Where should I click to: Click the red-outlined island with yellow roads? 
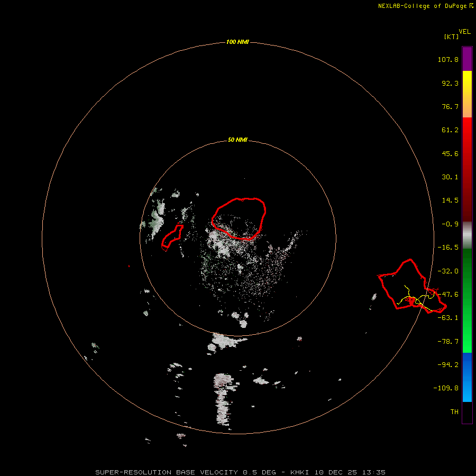411,286
